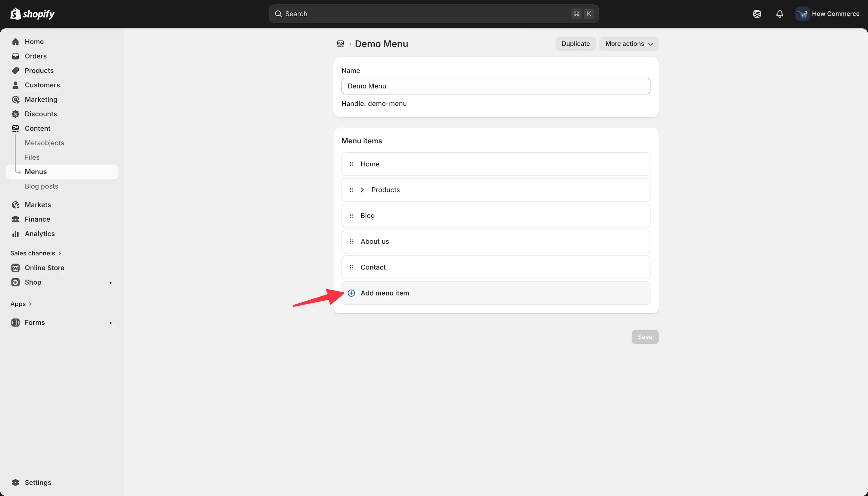The height and width of the screenshot is (496, 868).
Task: Click the drag handle on Contact menu item
Action: (x=351, y=267)
